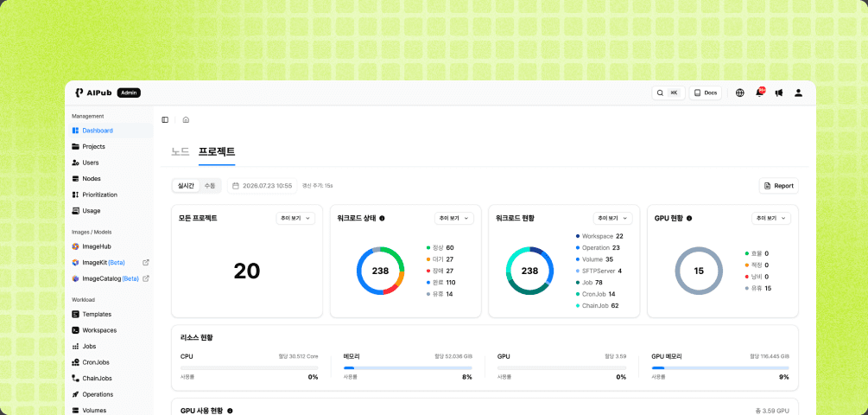Screen dimensions: 868x415
Task: Click the Operations rocket icon
Action: click(76, 394)
